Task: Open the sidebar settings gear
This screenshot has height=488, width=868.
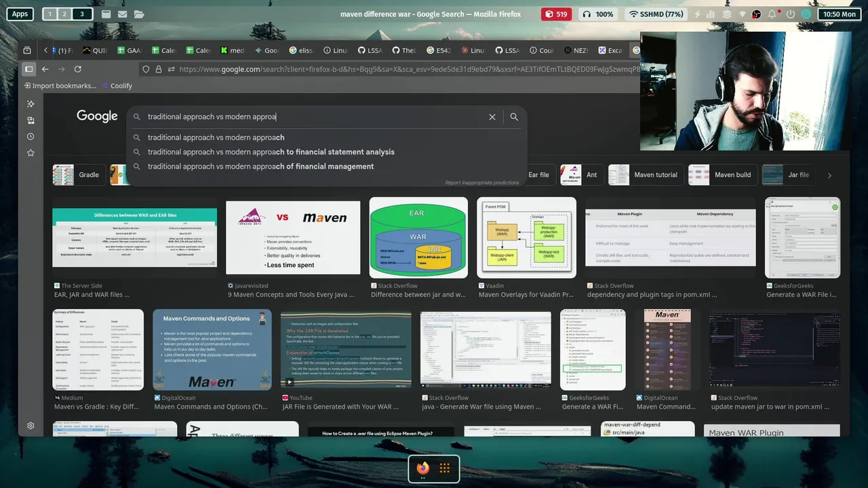Action: (x=31, y=426)
